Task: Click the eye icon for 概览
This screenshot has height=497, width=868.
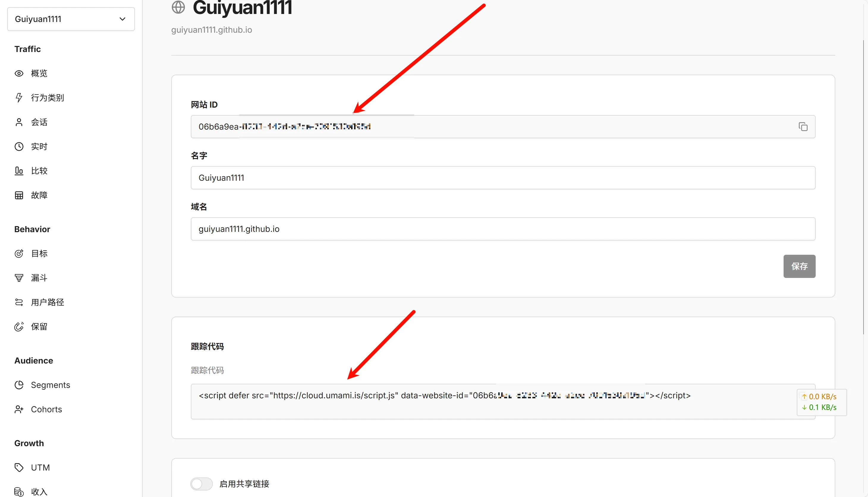Action: (19, 73)
